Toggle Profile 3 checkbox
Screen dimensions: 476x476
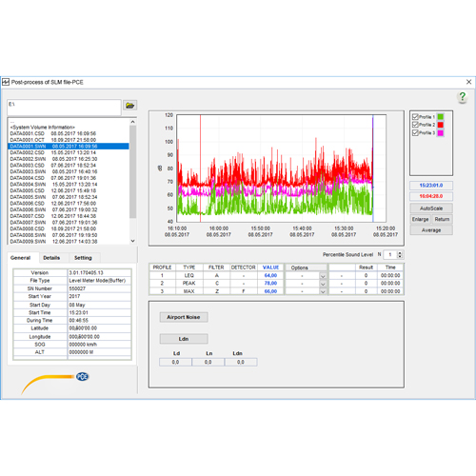[x=415, y=132]
